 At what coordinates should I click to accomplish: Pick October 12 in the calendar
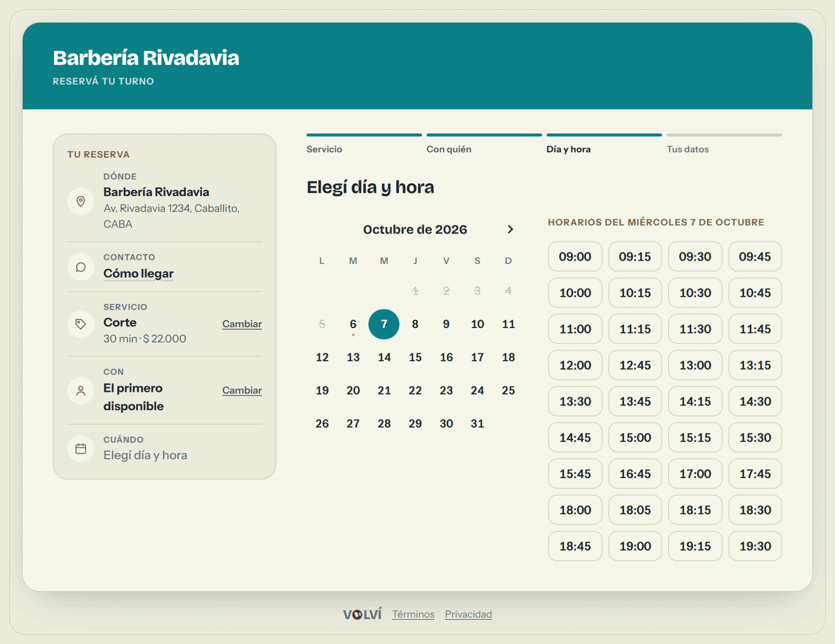click(x=322, y=358)
